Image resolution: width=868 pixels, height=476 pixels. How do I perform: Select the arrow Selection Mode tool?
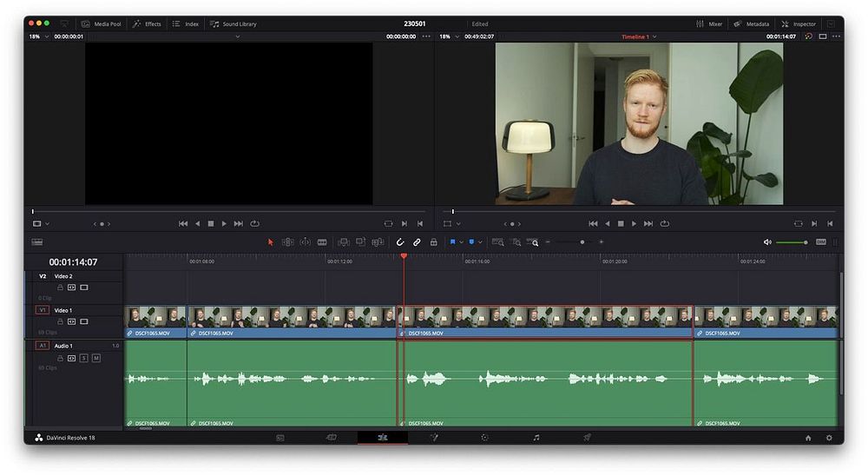pos(270,242)
